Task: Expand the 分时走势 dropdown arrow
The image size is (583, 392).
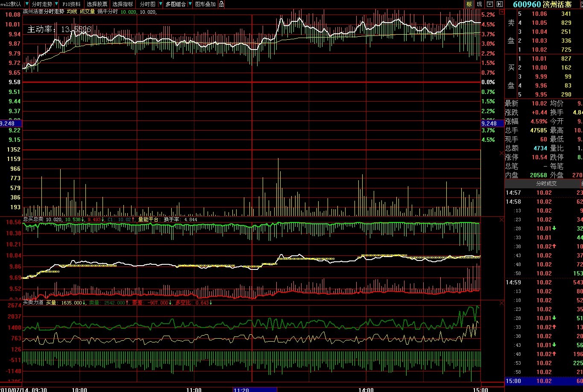Action: [56, 4]
